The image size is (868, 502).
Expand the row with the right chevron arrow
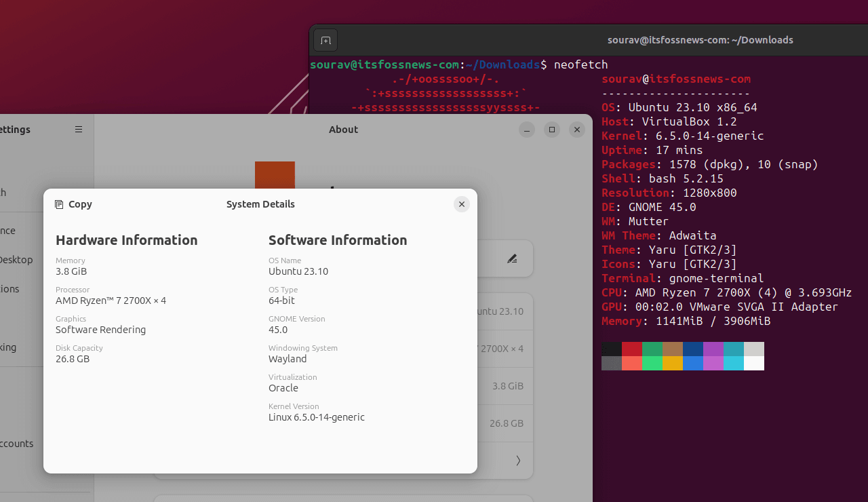pyautogui.click(x=518, y=461)
